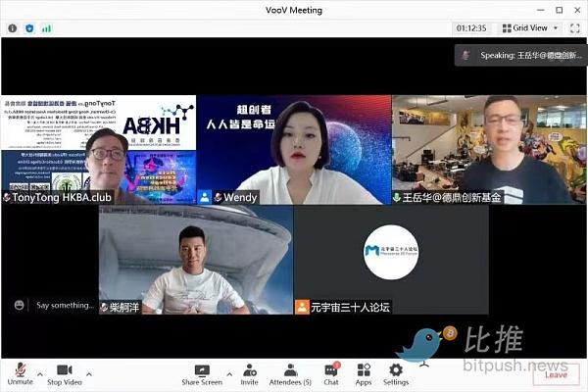
Task: Open the security shield icon
Action: point(29,28)
